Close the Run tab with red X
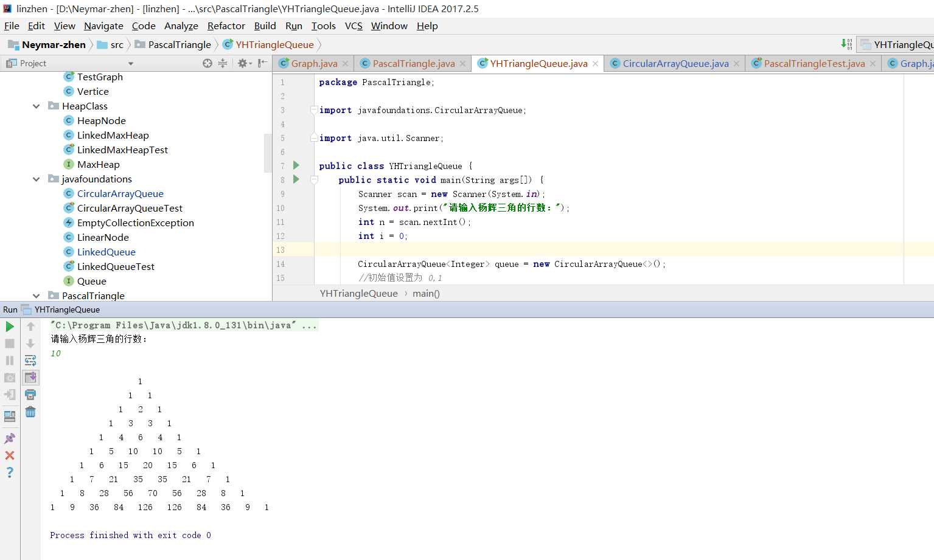The height and width of the screenshot is (560, 934). tap(10, 455)
